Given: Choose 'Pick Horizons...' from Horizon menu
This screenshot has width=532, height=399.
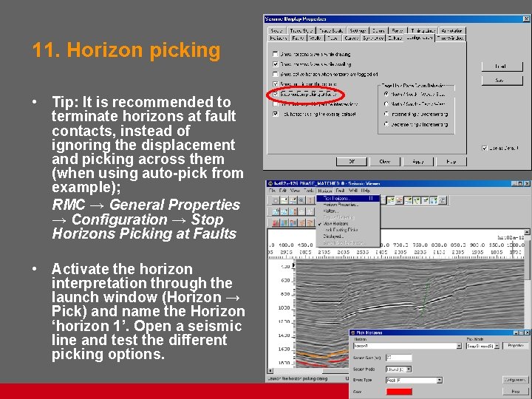Looking at the screenshot, I should click(348, 198).
